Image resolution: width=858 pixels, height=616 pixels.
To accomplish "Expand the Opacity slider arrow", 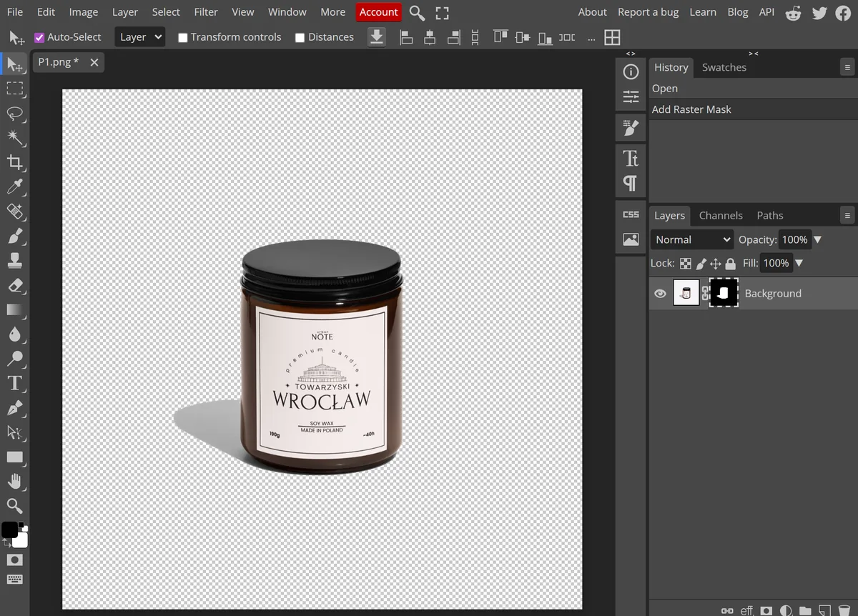I will coord(818,239).
